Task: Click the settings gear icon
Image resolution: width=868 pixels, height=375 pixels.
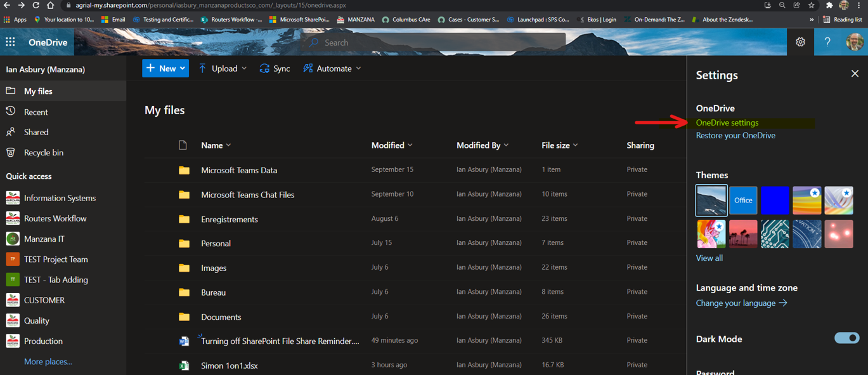Action: pyautogui.click(x=801, y=43)
